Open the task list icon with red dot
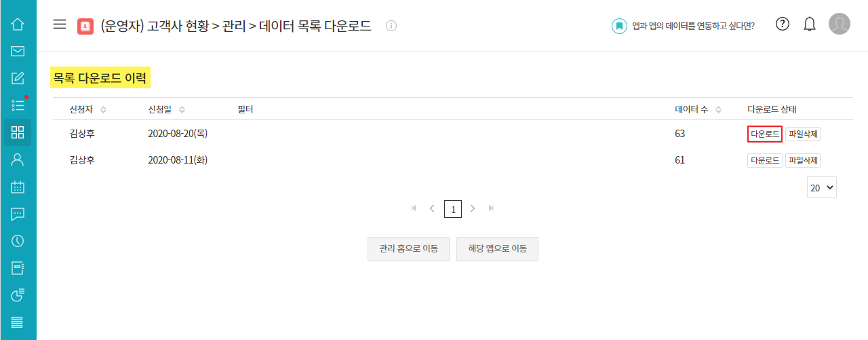 (18, 105)
